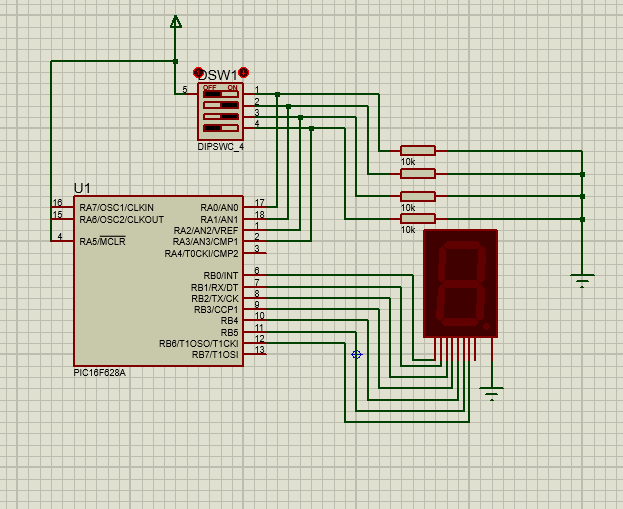Click pin number 13 on U1

tap(259, 350)
